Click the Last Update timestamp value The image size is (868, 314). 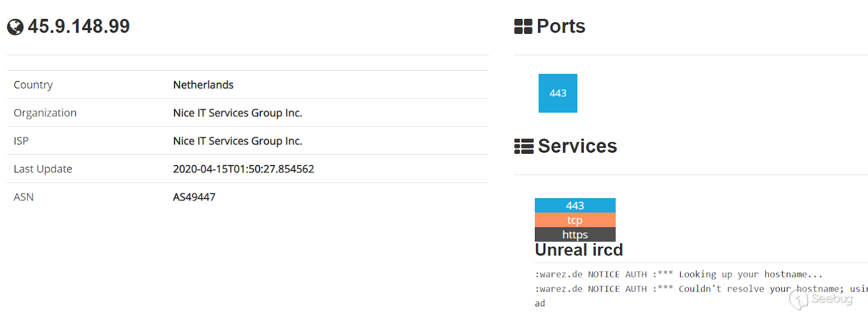click(x=243, y=169)
